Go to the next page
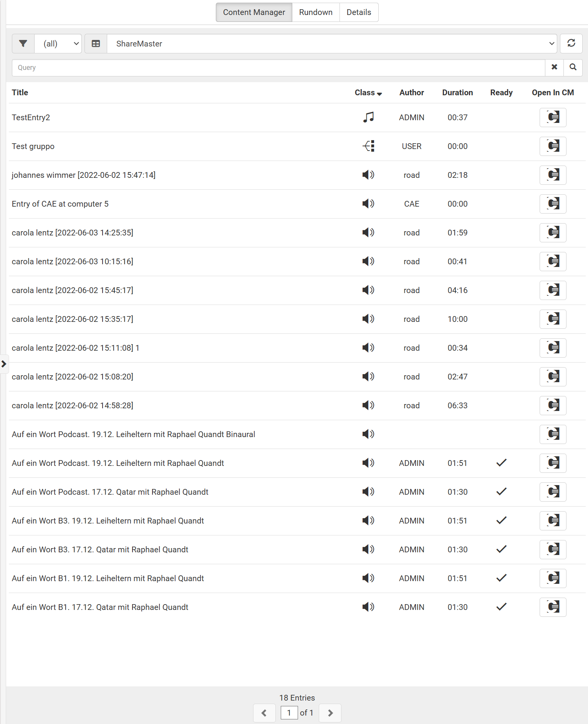Screen dimensions: 588x724 [330, 713]
